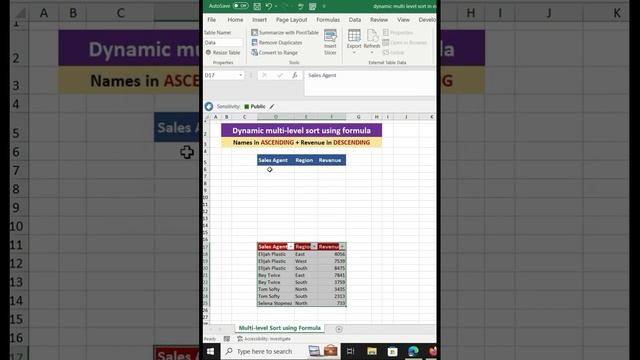
Task: Click column G header
Action: point(358,117)
